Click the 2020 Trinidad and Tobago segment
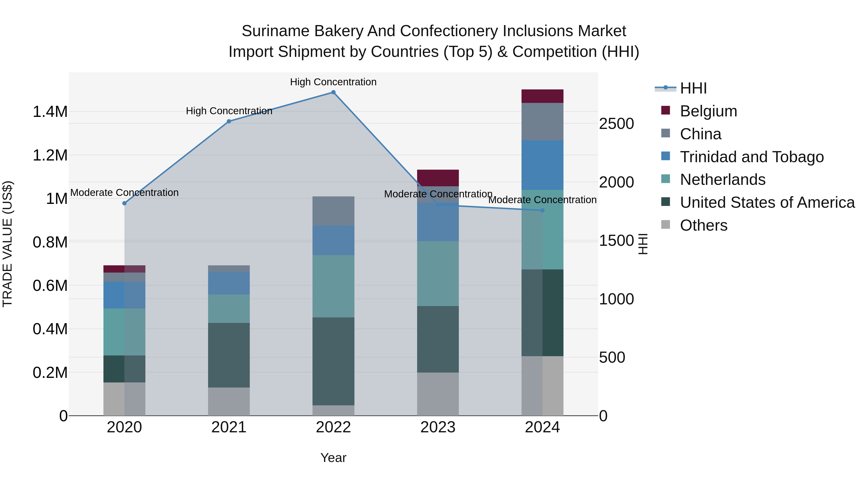This screenshot has height=488, width=868. (124, 295)
